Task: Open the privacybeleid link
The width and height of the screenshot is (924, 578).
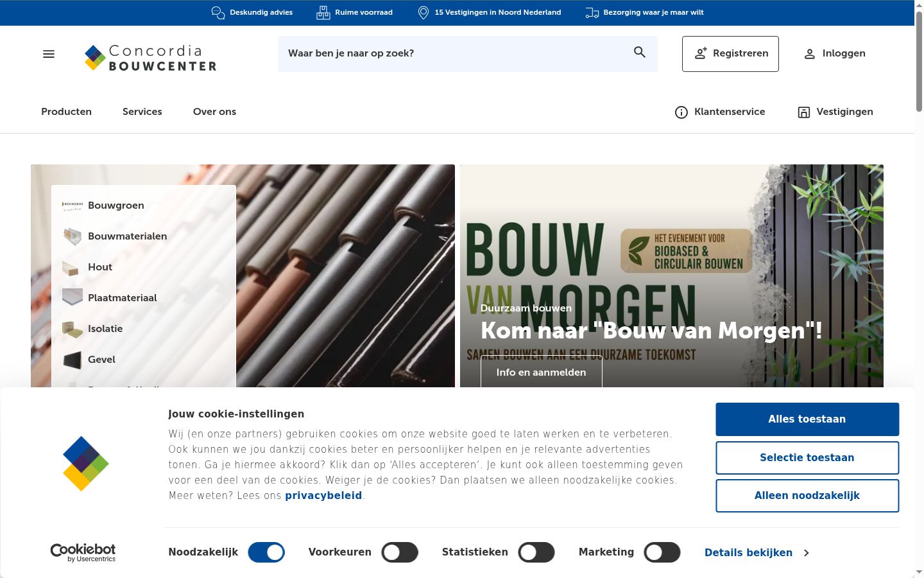Action: coord(323,496)
